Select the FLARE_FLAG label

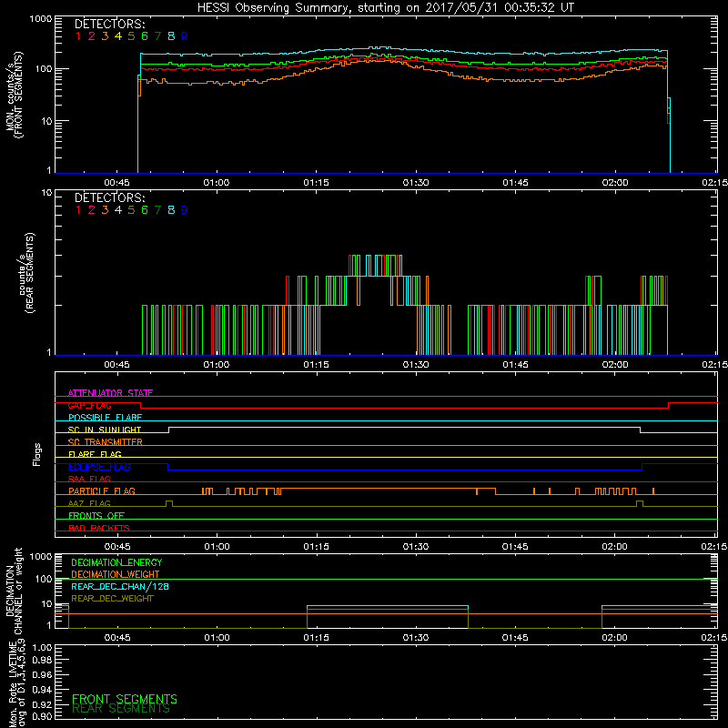tap(95, 454)
